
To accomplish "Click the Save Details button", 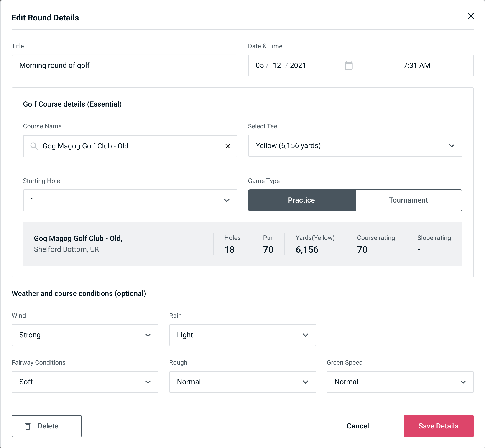I will [438, 426].
